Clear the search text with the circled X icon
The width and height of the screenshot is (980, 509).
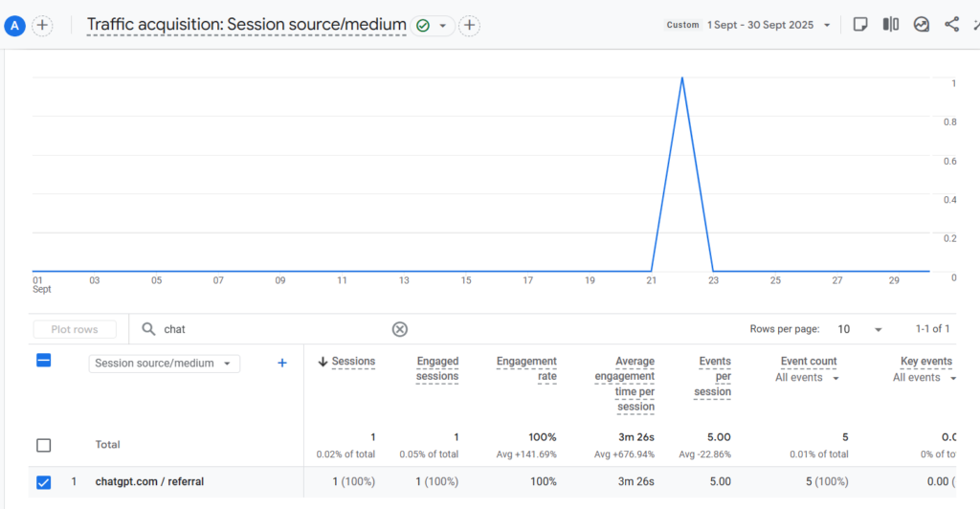tap(400, 329)
